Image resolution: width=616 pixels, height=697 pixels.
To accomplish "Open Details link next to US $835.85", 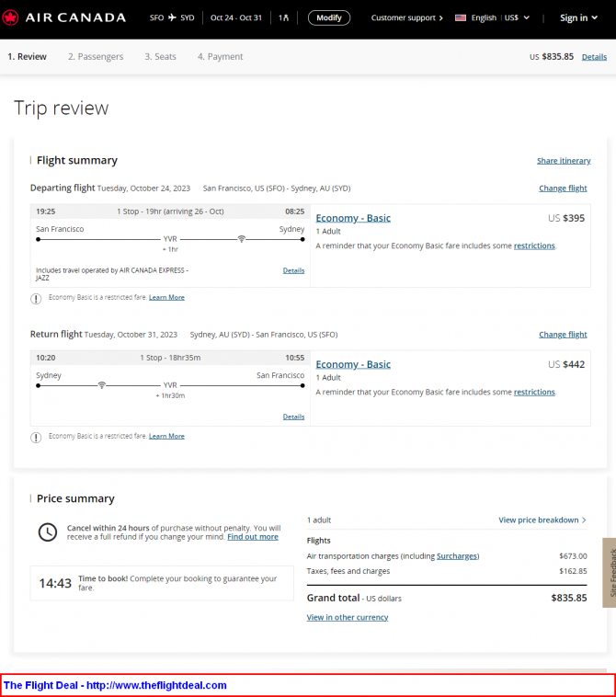I will 594,57.
